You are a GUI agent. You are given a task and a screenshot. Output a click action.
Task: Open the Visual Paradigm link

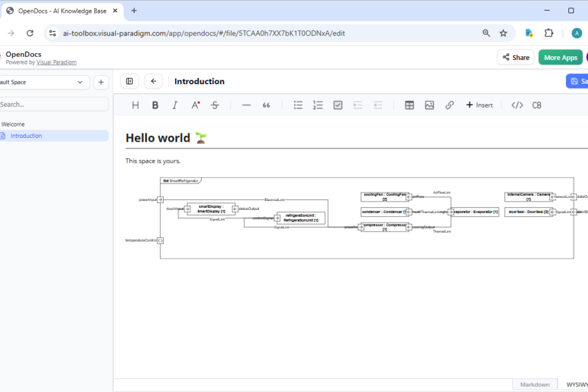click(56, 61)
